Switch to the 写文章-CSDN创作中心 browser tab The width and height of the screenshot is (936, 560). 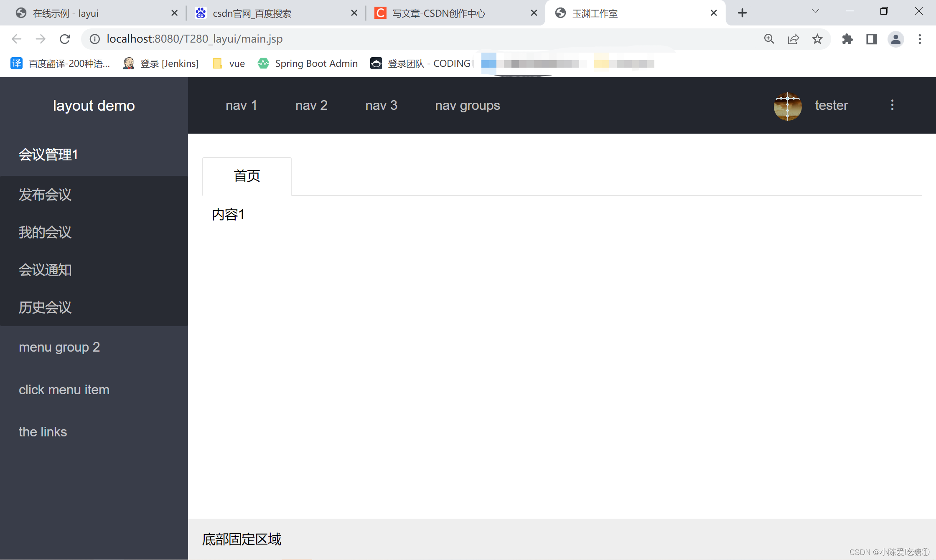point(437,13)
